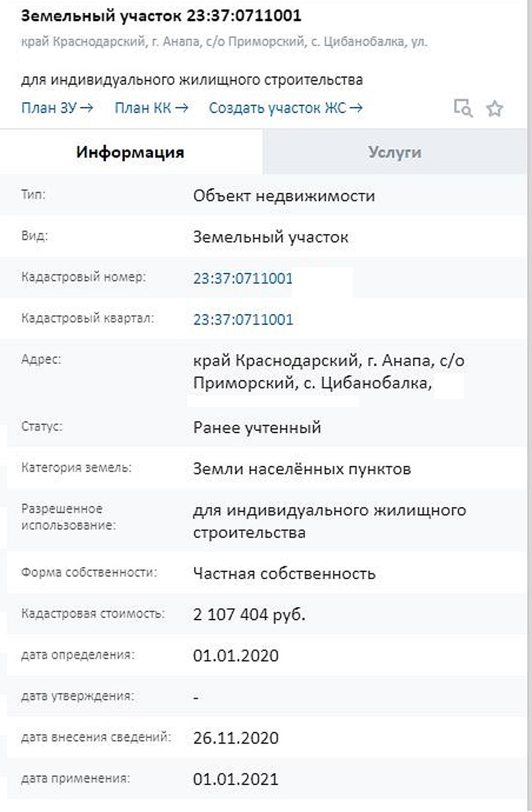Click the Объект недвижимости type value
Viewport: 532px width, 812px height.
tap(284, 196)
